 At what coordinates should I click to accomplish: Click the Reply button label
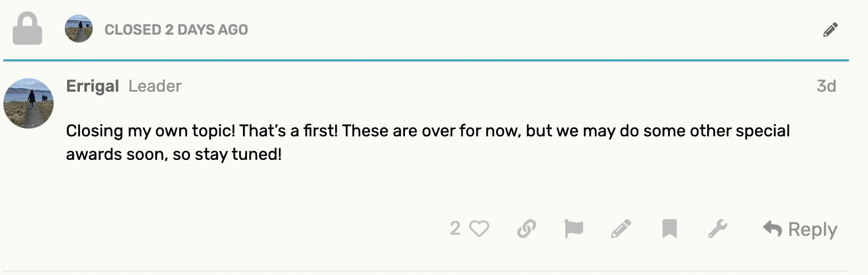812,229
